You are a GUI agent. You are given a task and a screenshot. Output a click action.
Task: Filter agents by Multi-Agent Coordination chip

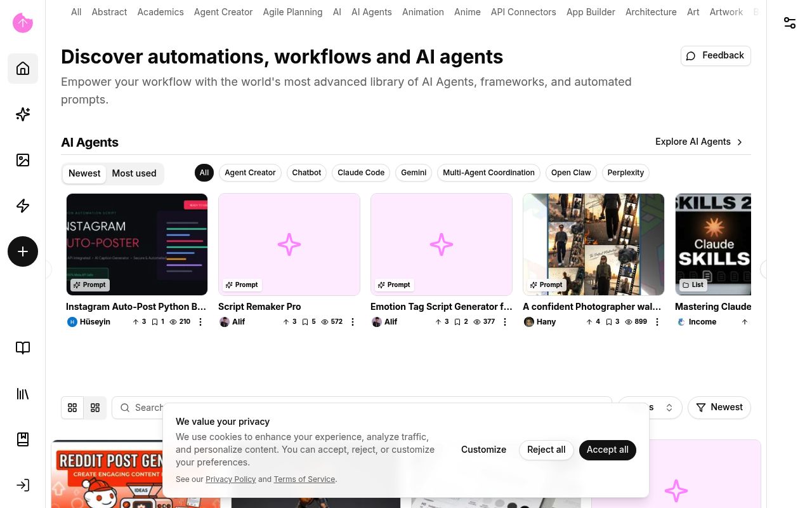tap(488, 173)
